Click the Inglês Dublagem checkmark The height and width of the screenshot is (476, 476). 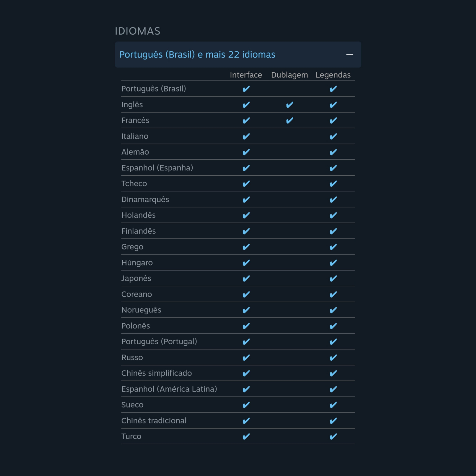tap(290, 105)
